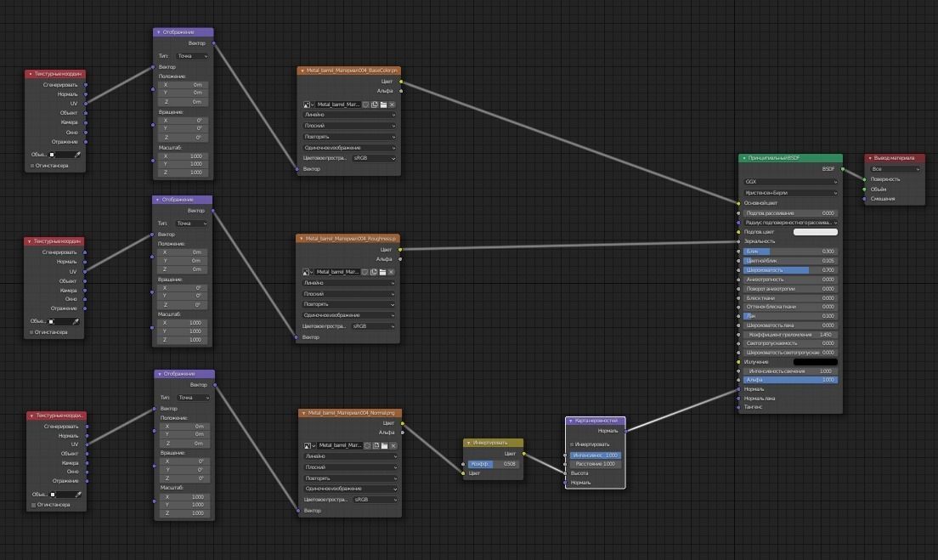Click open-folder icon on Roughness image node

click(383, 272)
